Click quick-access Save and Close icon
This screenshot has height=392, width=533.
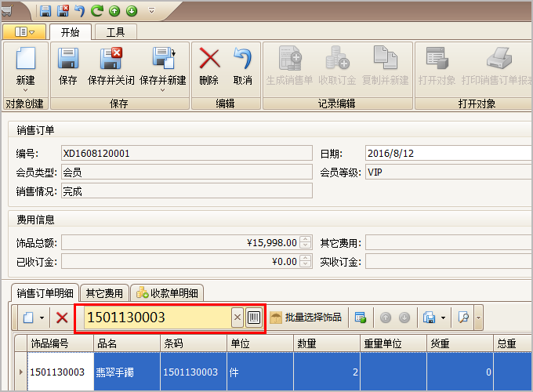pos(63,11)
